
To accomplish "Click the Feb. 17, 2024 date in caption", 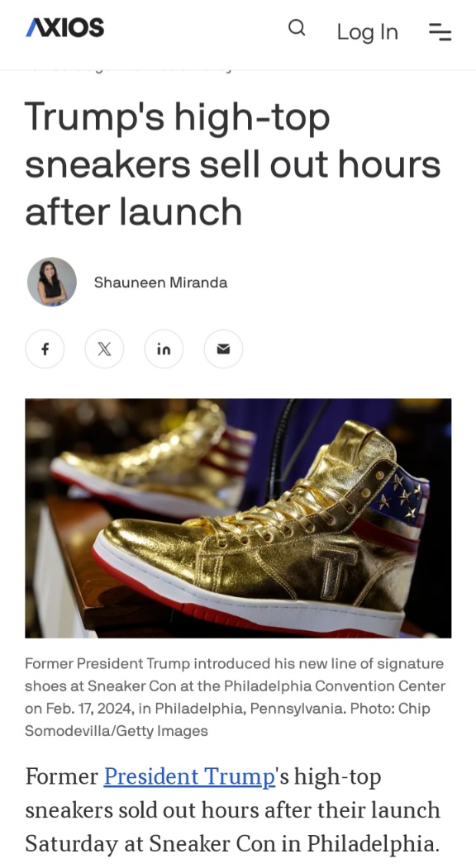I will tap(90, 709).
